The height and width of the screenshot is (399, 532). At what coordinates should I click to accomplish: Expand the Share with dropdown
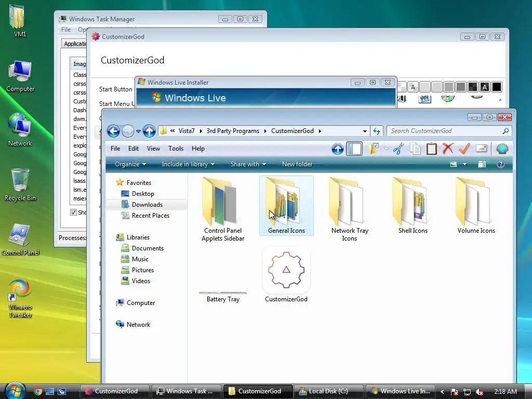click(248, 164)
